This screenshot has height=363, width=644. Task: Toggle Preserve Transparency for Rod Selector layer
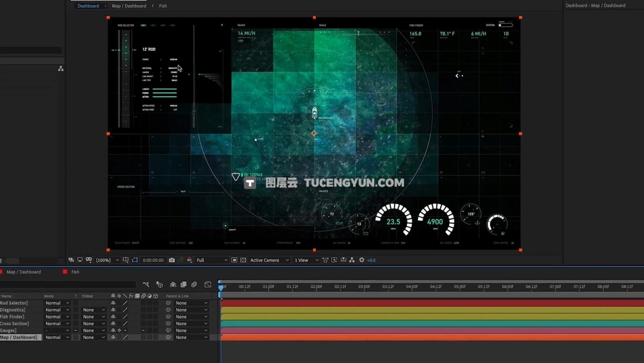(x=76, y=303)
